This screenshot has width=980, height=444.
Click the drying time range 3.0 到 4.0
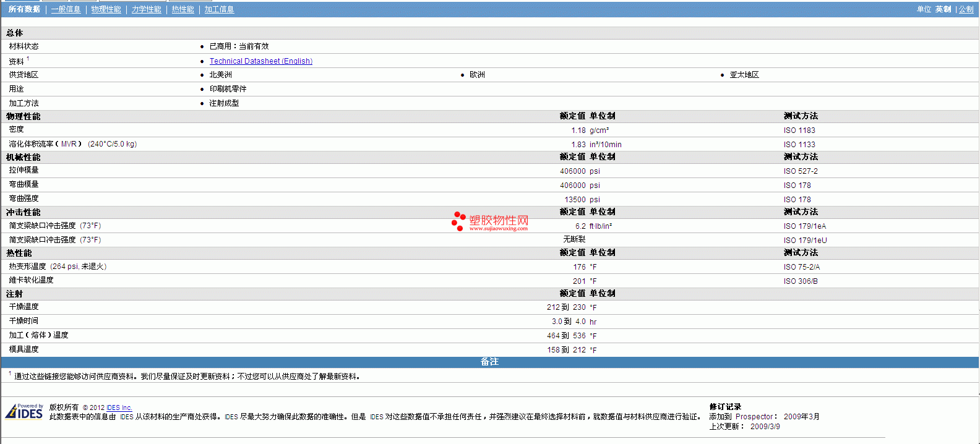click(x=569, y=322)
